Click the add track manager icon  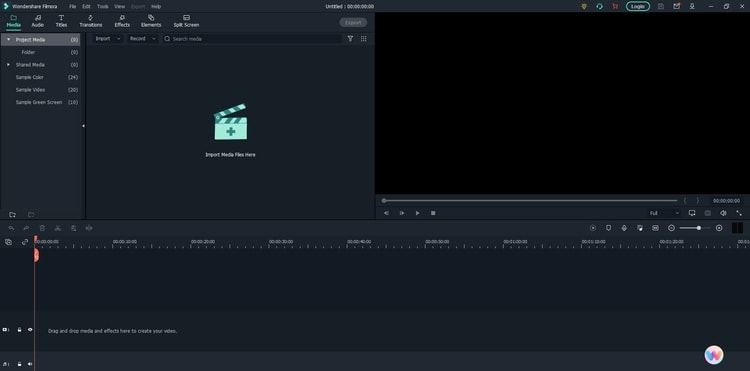click(x=9, y=242)
